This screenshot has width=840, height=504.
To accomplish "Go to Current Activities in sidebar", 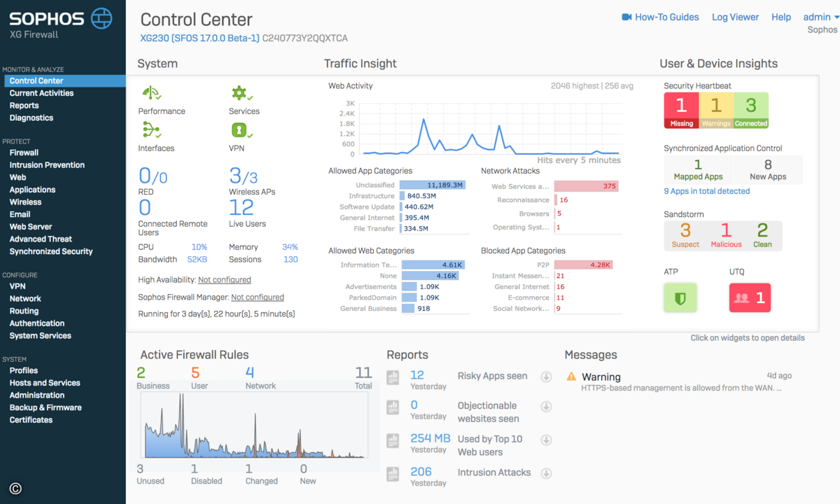I will 41,93.
